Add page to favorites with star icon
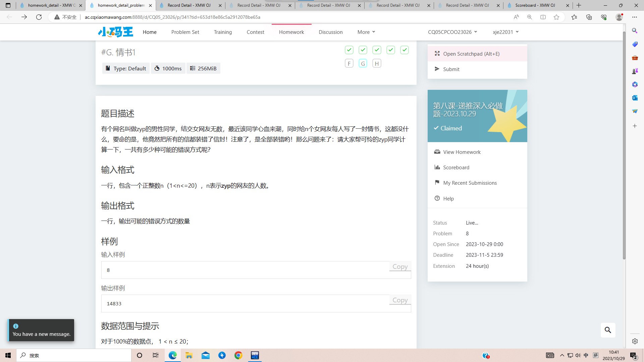The width and height of the screenshot is (644, 362). (x=556, y=17)
